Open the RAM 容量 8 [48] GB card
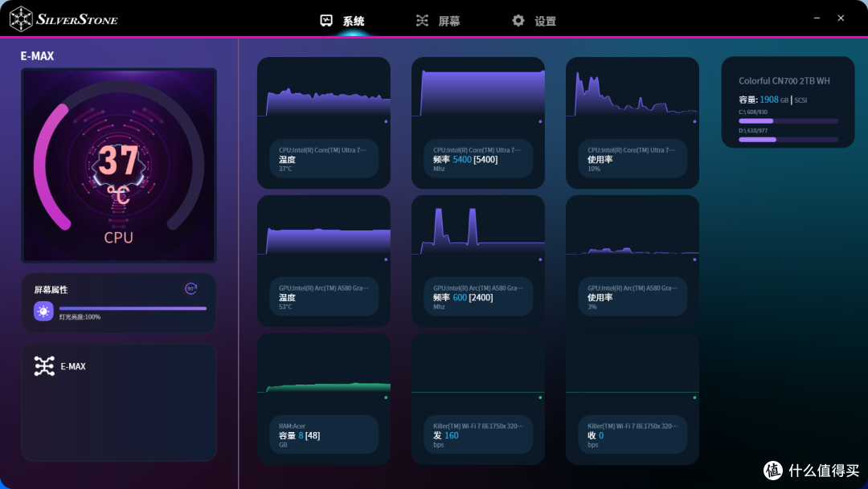The height and width of the screenshot is (489, 868). tap(324, 399)
